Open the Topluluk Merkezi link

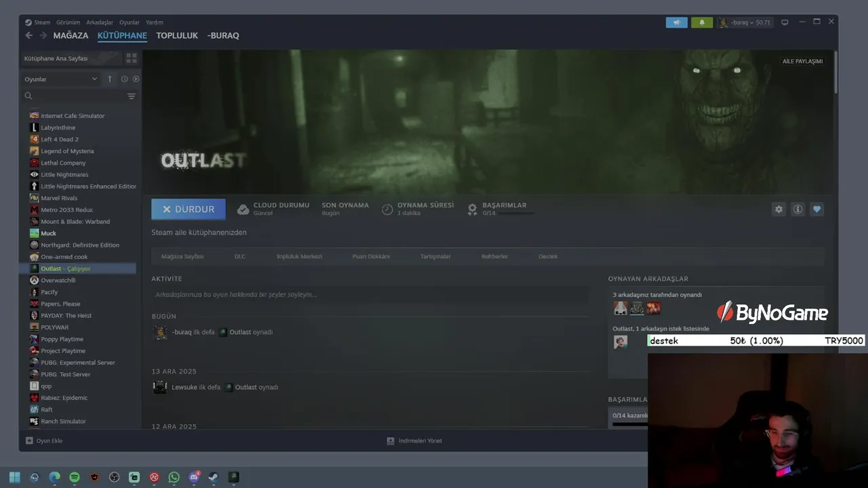pos(299,257)
